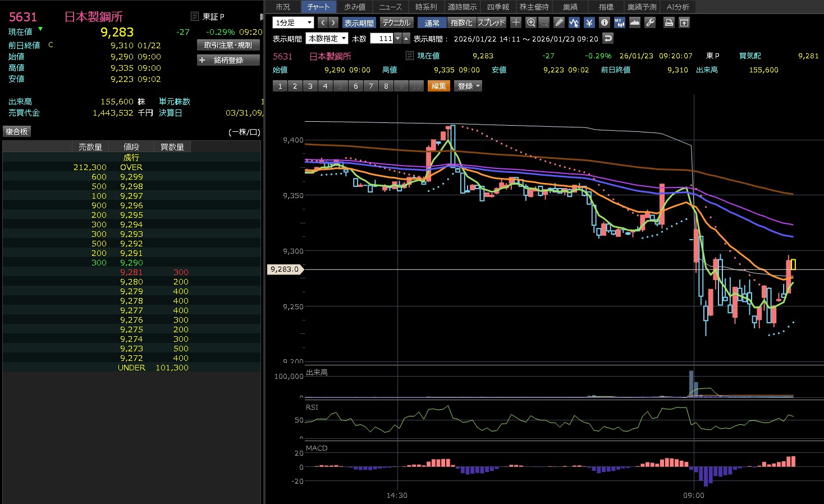Screen dimensions: 824x504
Task: Click the zoom-in magnifier icon
Action: tap(531, 22)
